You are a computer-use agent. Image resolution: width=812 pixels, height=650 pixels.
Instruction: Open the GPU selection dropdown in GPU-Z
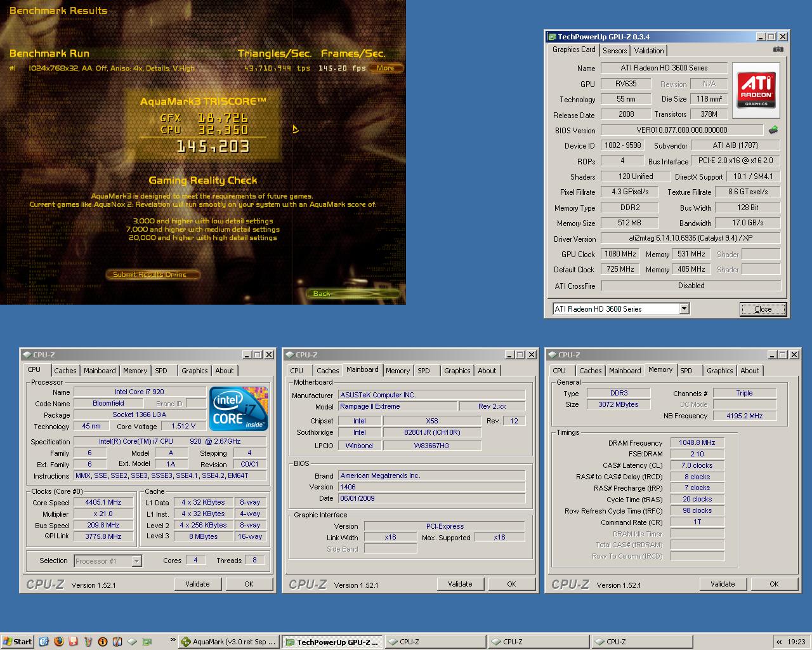coord(684,309)
